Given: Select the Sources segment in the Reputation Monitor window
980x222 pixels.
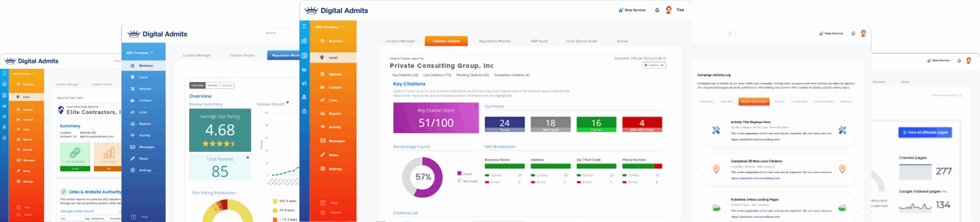Looking at the screenshot, I should tap(227, 86).
